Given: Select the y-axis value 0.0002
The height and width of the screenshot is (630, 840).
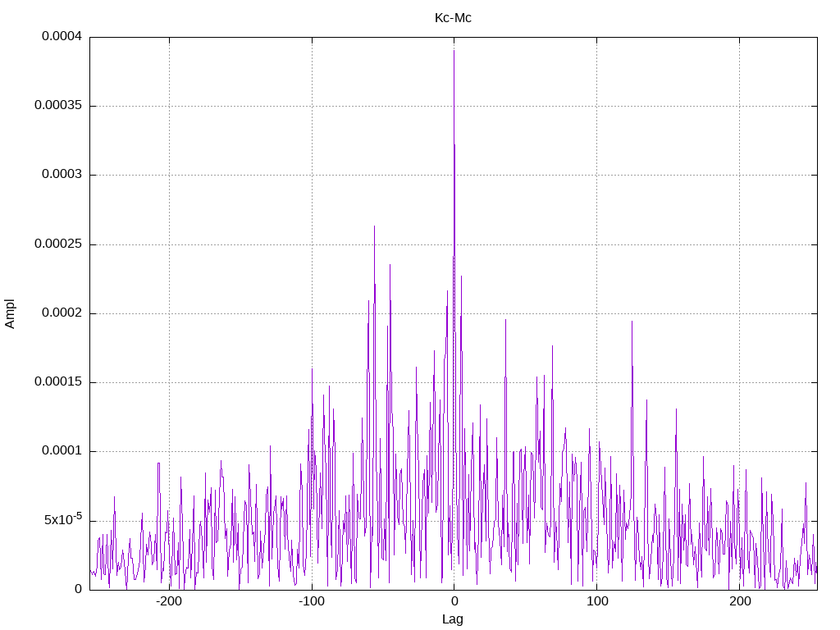Looking at the screenshot, I should 62,313.
